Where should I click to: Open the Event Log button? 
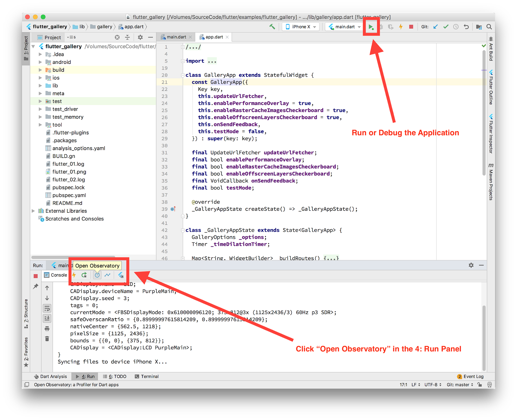[x=470, y=376]
